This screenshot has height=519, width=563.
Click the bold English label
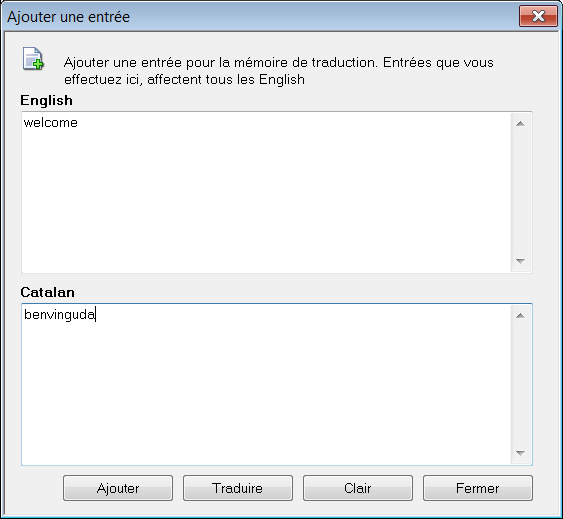tap(46, 100)
